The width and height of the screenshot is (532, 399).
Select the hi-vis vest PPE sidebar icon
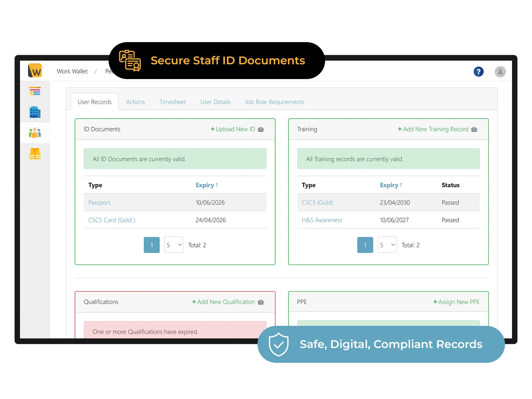tap(35, 154)
